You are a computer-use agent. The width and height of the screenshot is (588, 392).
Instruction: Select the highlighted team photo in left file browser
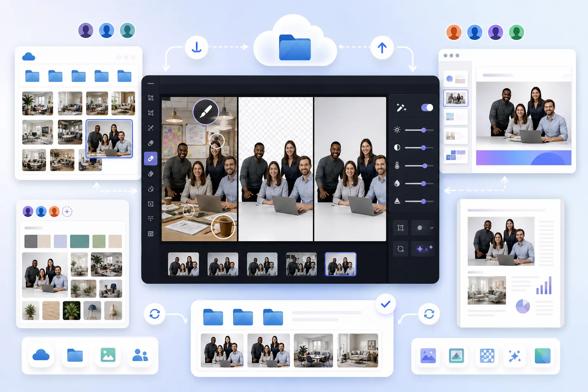pos(109,139)
